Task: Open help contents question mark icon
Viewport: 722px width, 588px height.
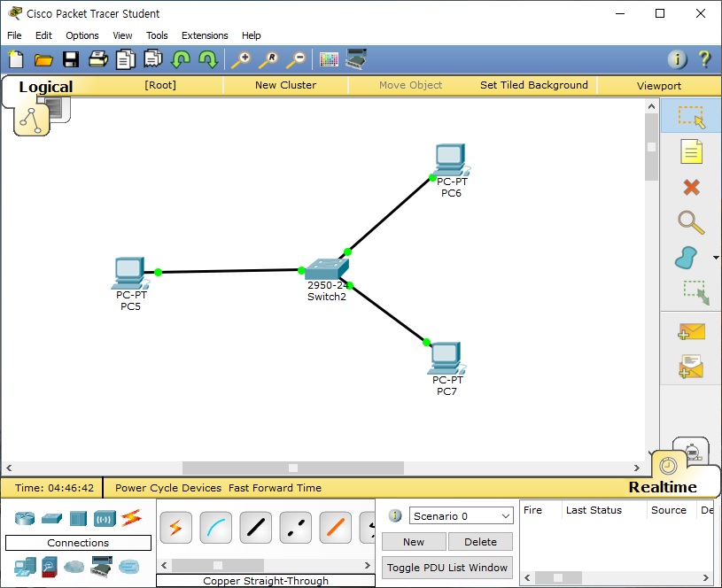Action: (704, 59)
